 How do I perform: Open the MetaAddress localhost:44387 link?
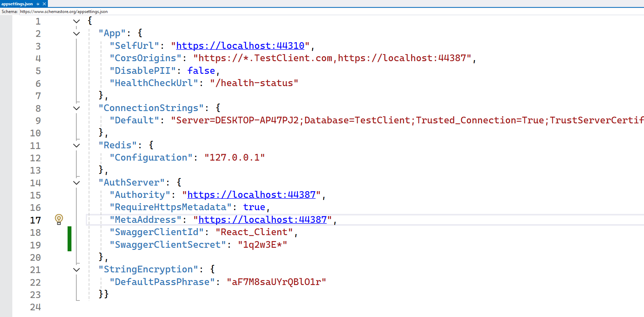[263, 220]
